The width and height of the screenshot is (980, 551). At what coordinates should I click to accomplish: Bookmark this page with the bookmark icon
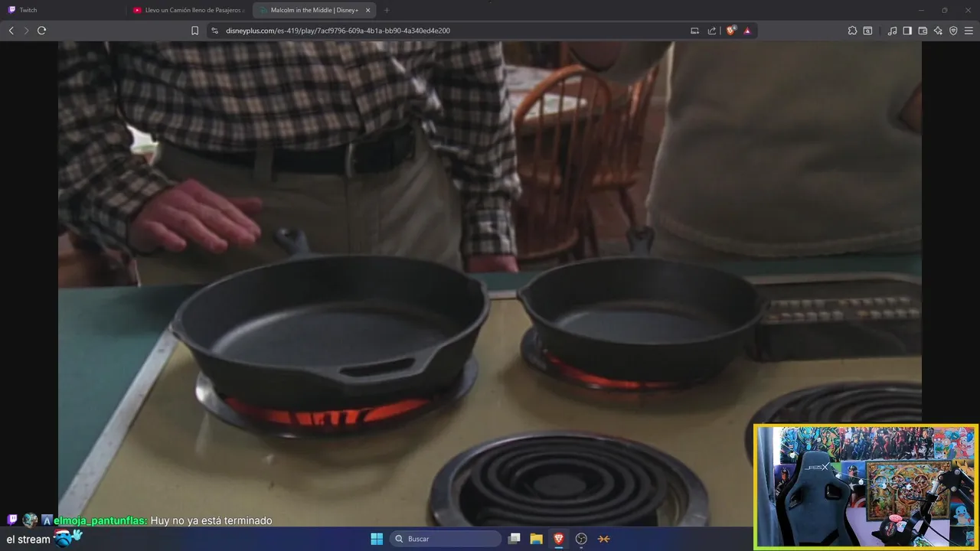(194, 31)
